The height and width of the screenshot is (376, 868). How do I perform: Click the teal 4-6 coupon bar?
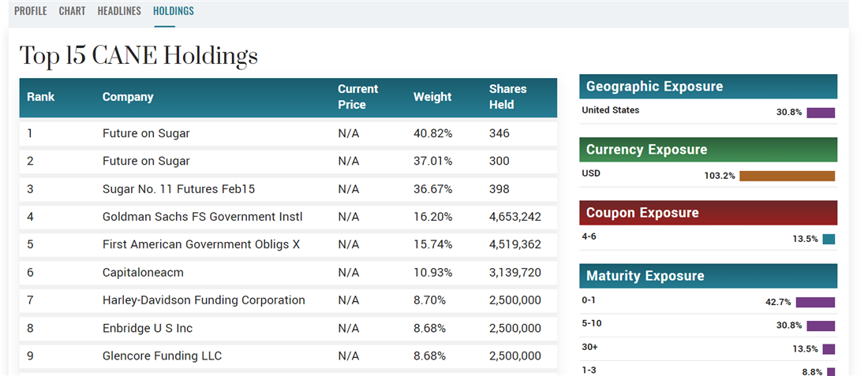pos(828,239)
